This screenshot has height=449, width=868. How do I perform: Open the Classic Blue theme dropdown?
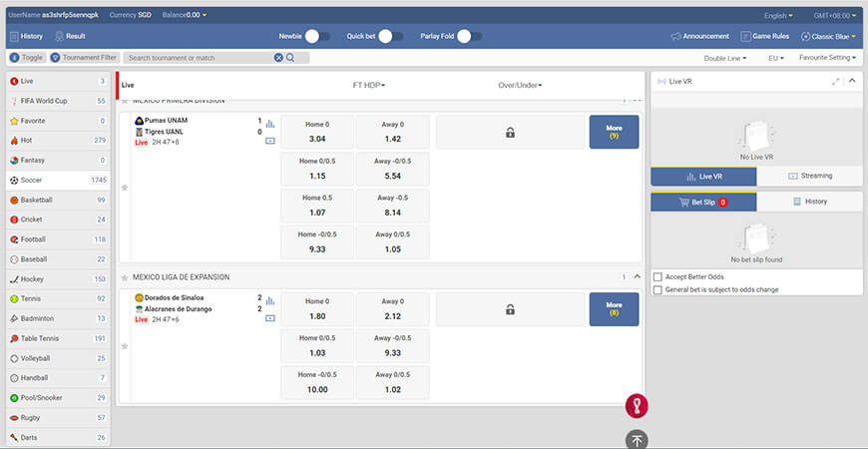click(x=829, y=36)
